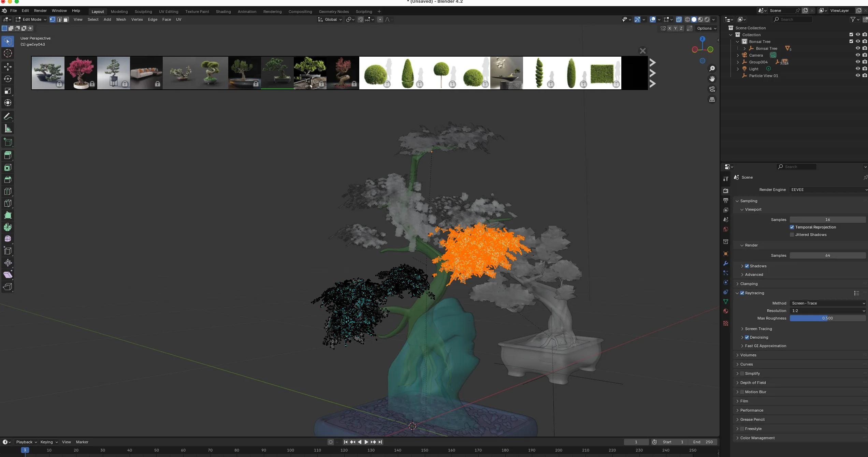
Task: Select the Bevel tool
Action: (8, 179)
